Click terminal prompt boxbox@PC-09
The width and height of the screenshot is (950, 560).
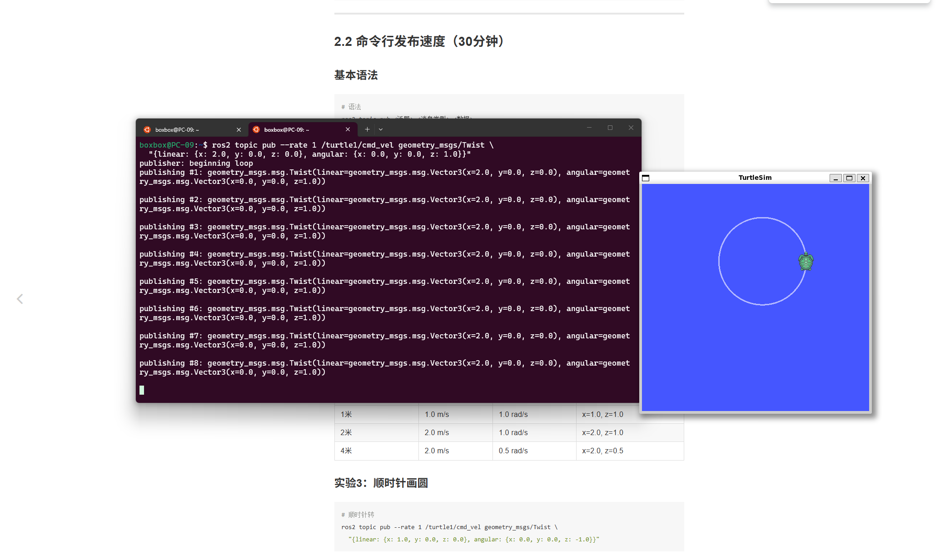pos(166,145)
